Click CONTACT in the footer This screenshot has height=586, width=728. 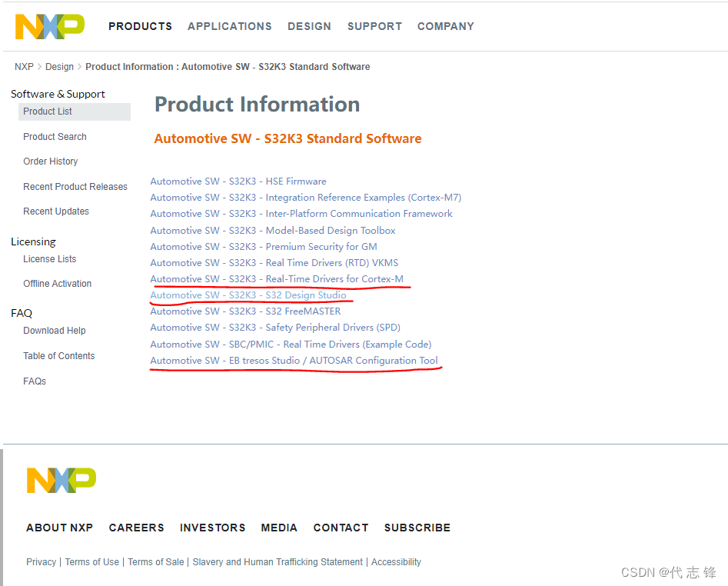point(341,528)
